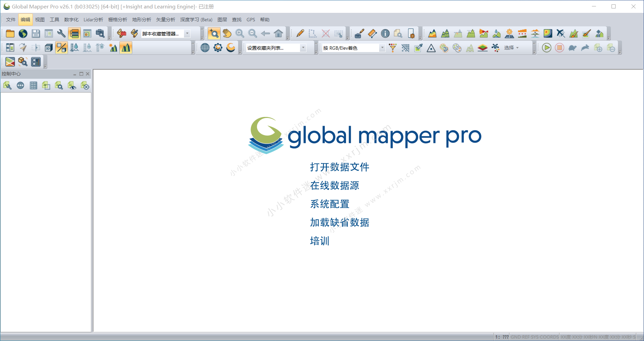Click the water drop on terrain icon
Image resolution: width=644 pixels, height=341 pixels.
[497, 33]
